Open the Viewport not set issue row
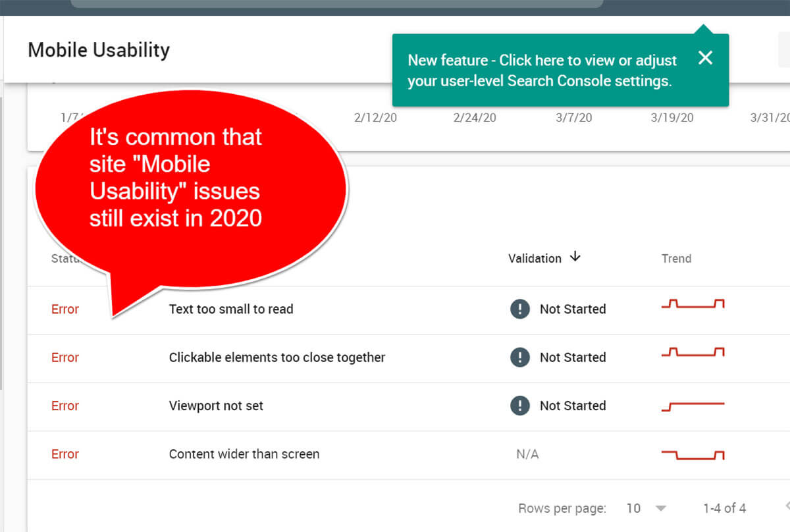The height and width of the screenshot is (532, 790). pyautogui.click(x=408, y=406)
